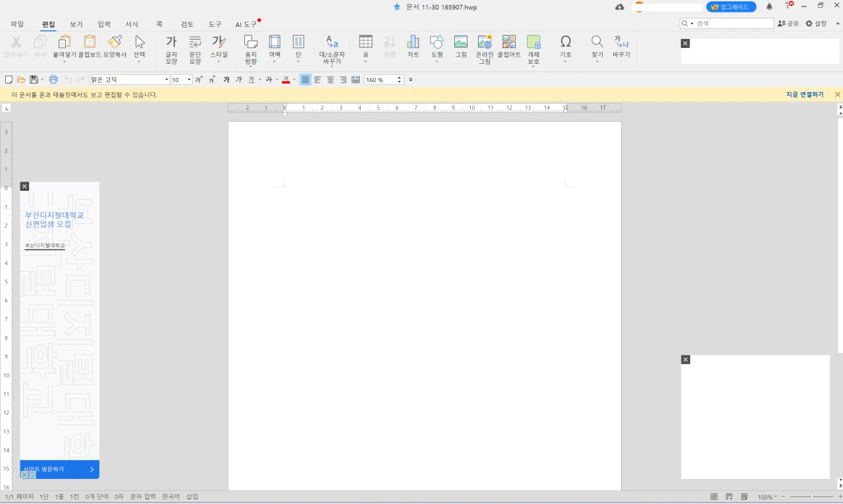The width and height of the screenshot is (843, 504).
Task: Open the underline style dropdown arrow
Action: 259,80
